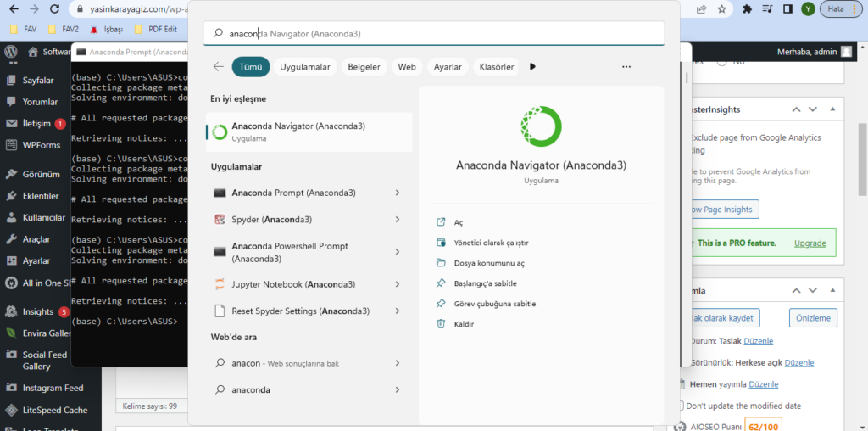Click Anaconda Prompt app icon in results

pos(220,193)
